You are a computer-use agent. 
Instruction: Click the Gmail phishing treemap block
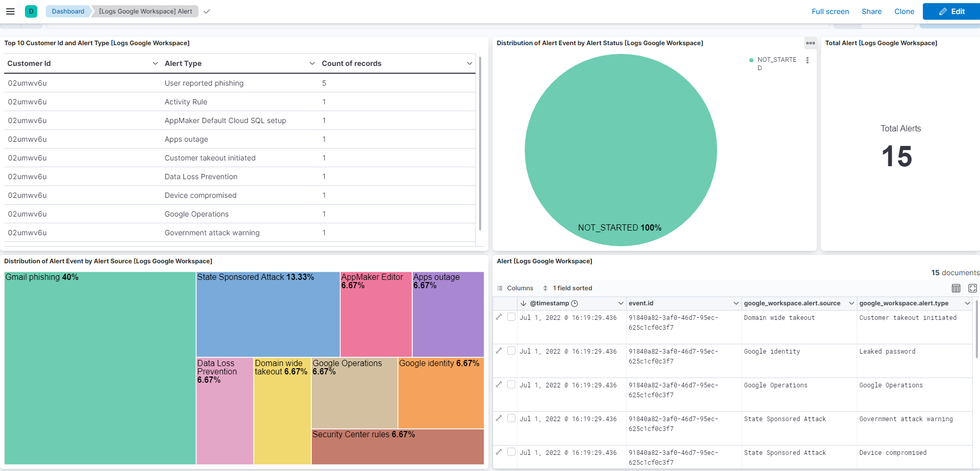point(100,369)
